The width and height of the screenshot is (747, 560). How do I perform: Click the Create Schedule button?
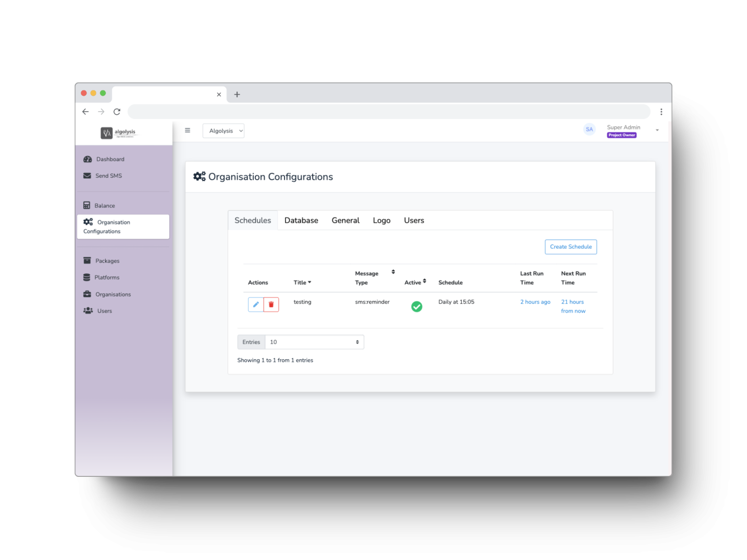(x=571, y=247)
